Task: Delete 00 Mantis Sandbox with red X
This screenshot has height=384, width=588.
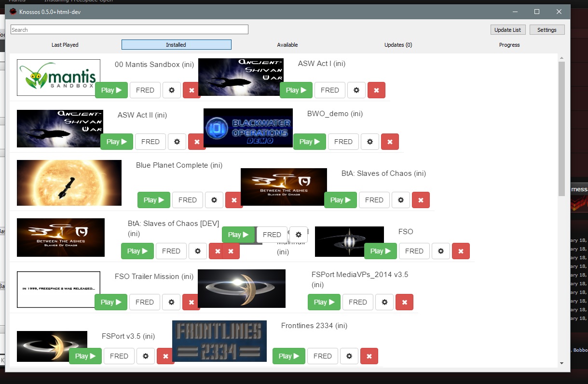Action: [x=191, y=90]
